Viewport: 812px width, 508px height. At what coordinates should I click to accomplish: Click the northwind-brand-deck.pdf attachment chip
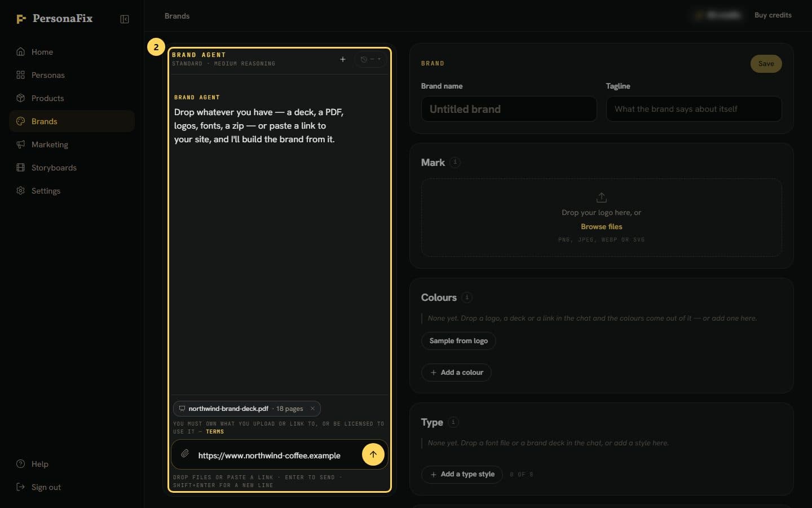tap(246, 409)
